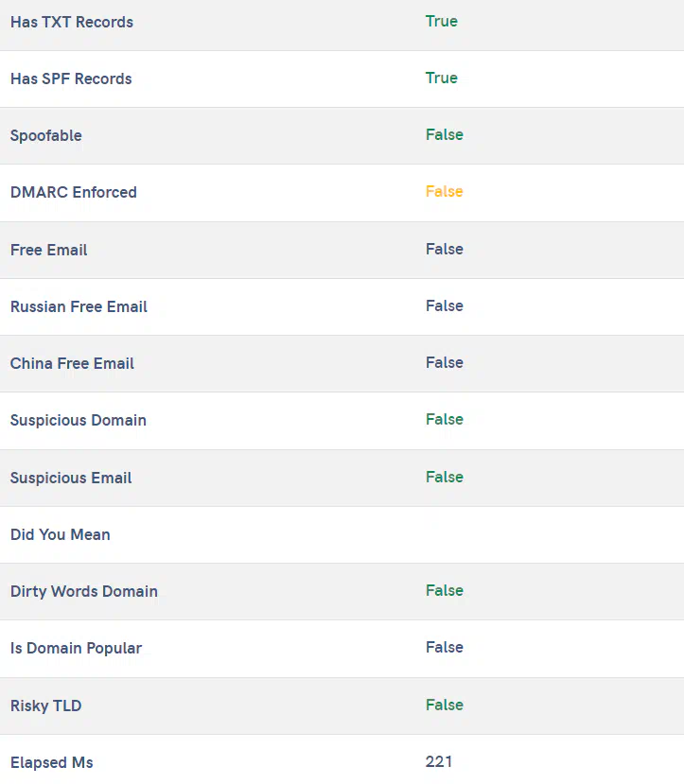Click the "Did You Mean" row label
Viewport: 684px width, 784px height.
tap(61, 534)
